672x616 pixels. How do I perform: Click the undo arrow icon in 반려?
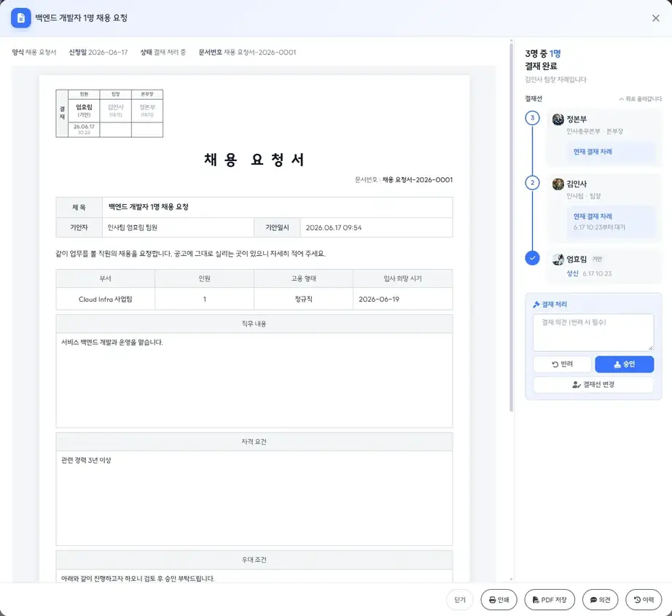[x=555, y=364]
